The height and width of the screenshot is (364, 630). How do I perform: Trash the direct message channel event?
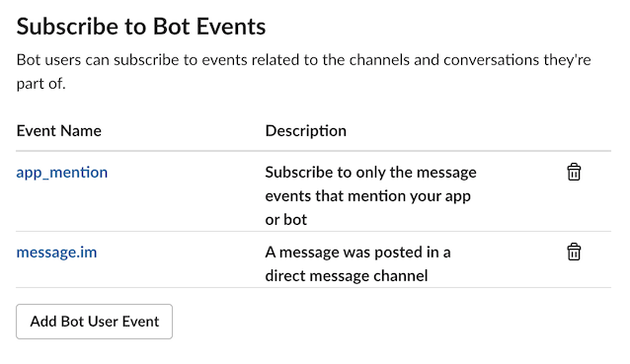point(574,252)
